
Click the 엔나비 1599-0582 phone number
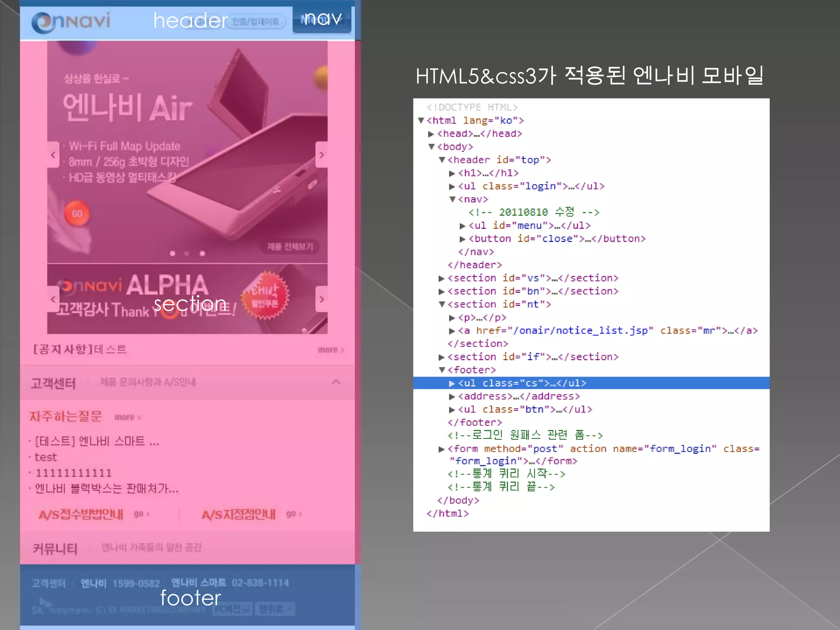click(x=120, y=583)
